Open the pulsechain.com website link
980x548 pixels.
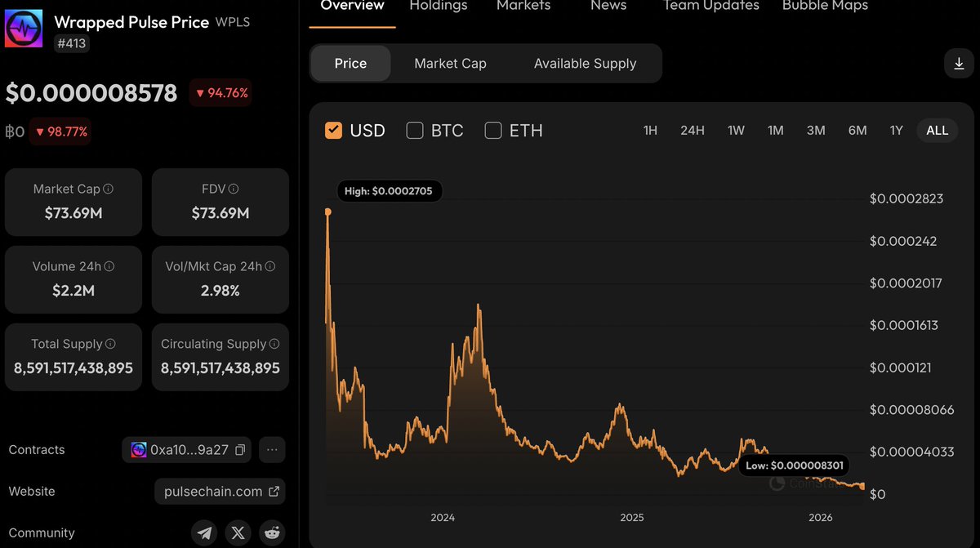point(220,492)
